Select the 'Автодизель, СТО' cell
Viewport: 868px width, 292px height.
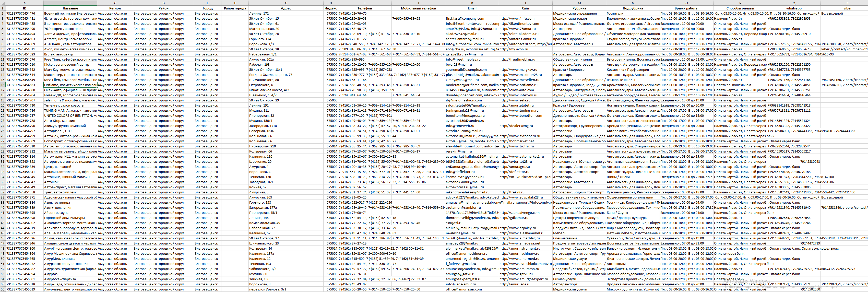click(70, 131)
